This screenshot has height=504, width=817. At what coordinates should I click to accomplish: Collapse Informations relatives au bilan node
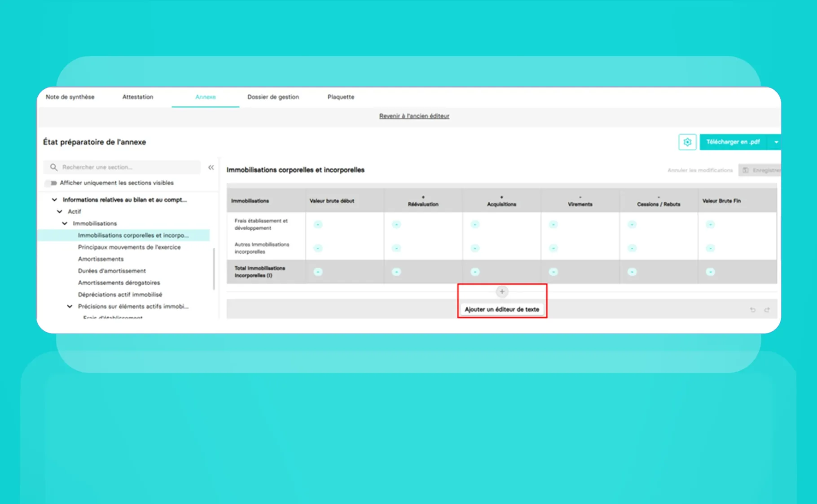(54, 200)
